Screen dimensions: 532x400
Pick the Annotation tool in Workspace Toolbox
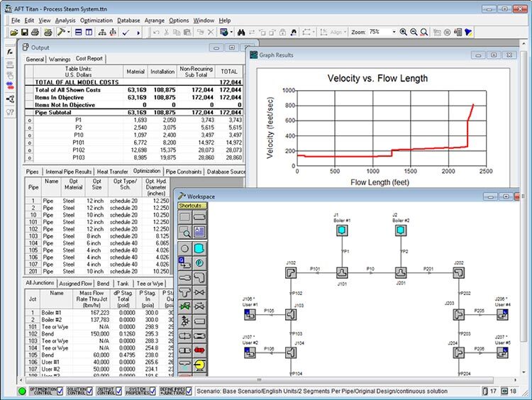200,231
